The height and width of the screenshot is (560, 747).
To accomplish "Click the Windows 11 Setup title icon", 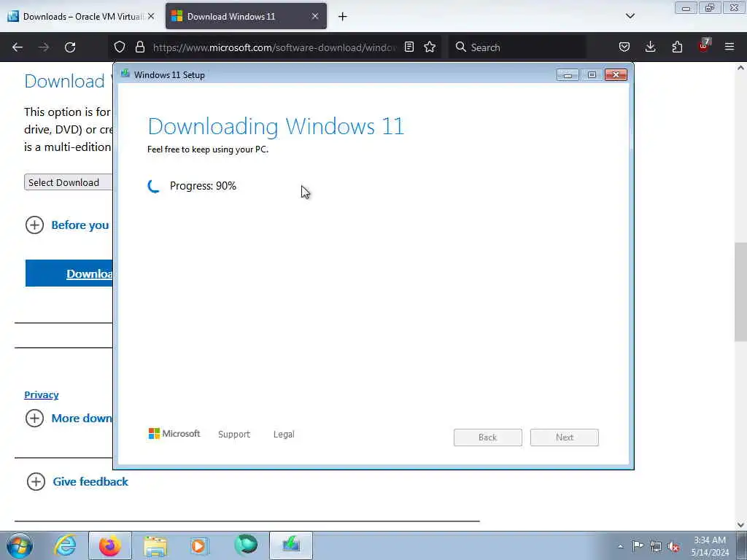I will coord(125,74).
